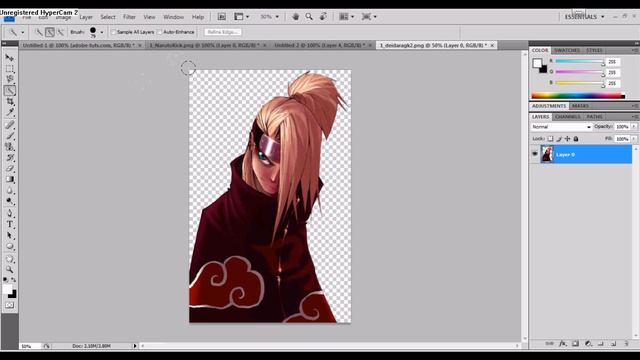Reset default foreground and background colors

[5, 280]
